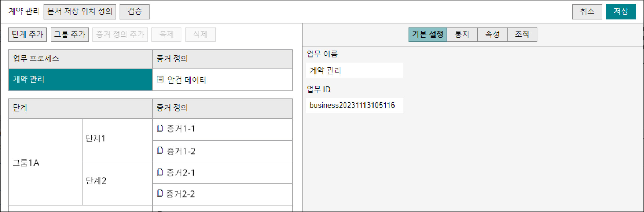Click the 안건 데이터 list icon
Viewport: 644px width, 212px height.
(x=160, y=80)
